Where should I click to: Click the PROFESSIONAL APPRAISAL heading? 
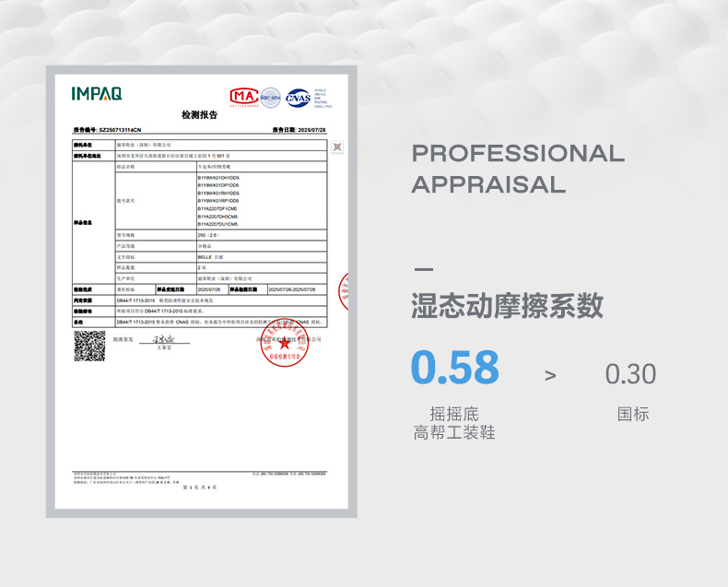click(517, 169)
